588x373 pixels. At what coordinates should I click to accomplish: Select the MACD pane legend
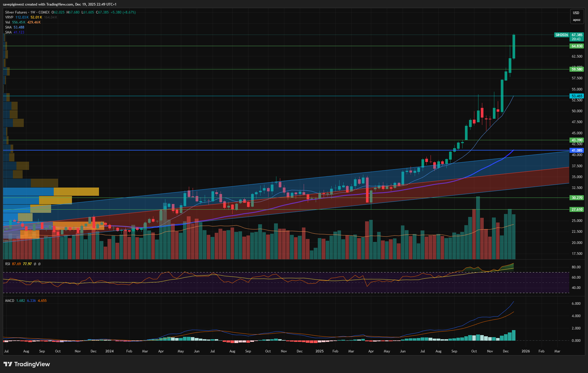coord(9,301)
